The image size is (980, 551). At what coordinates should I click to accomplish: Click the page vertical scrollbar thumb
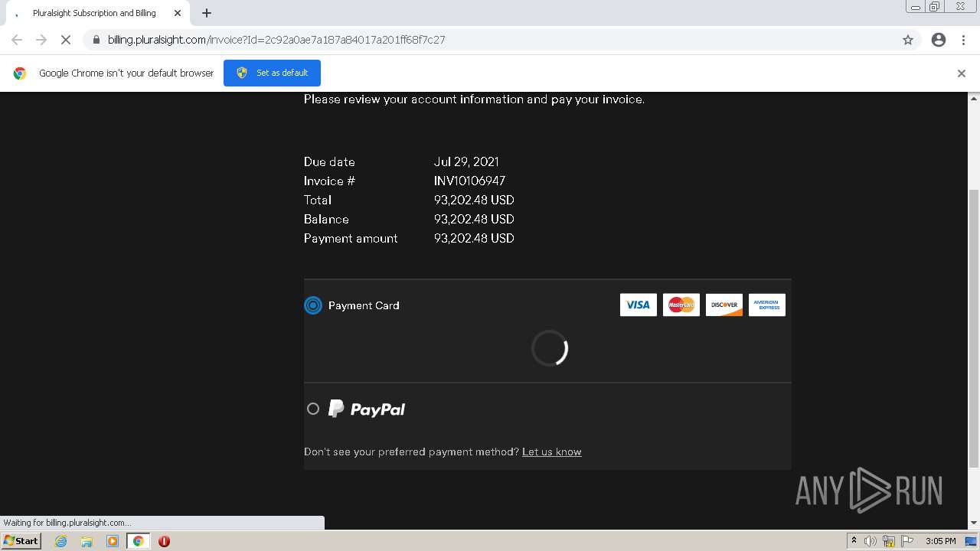[x=974, y=328]
